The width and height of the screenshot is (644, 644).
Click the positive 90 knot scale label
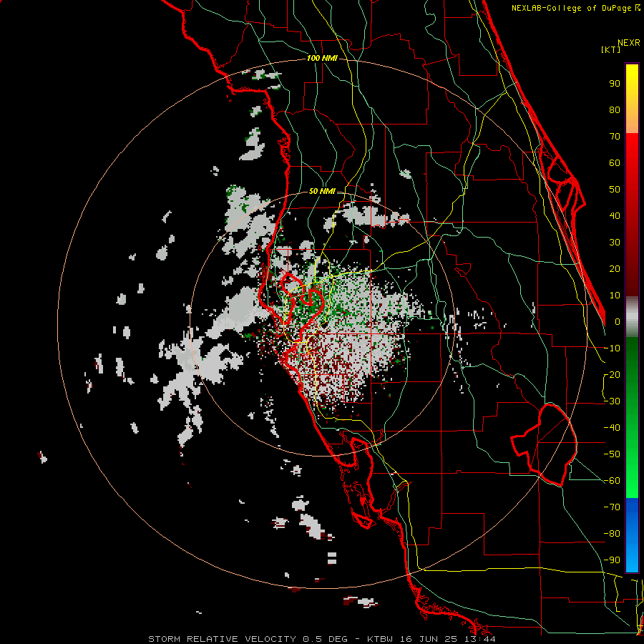click(x=615, y=84)
